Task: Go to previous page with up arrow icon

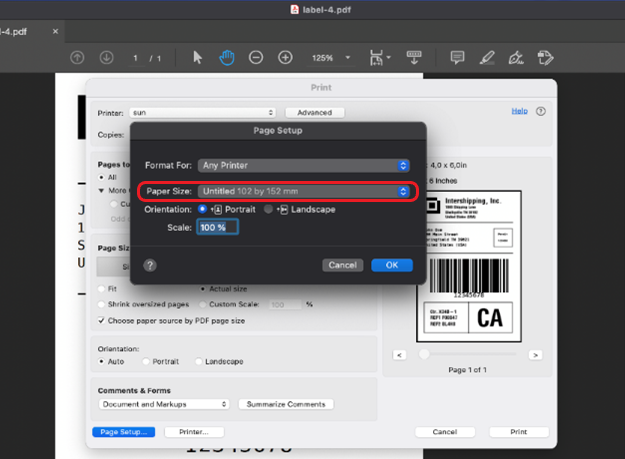Action: pos(77,58)
